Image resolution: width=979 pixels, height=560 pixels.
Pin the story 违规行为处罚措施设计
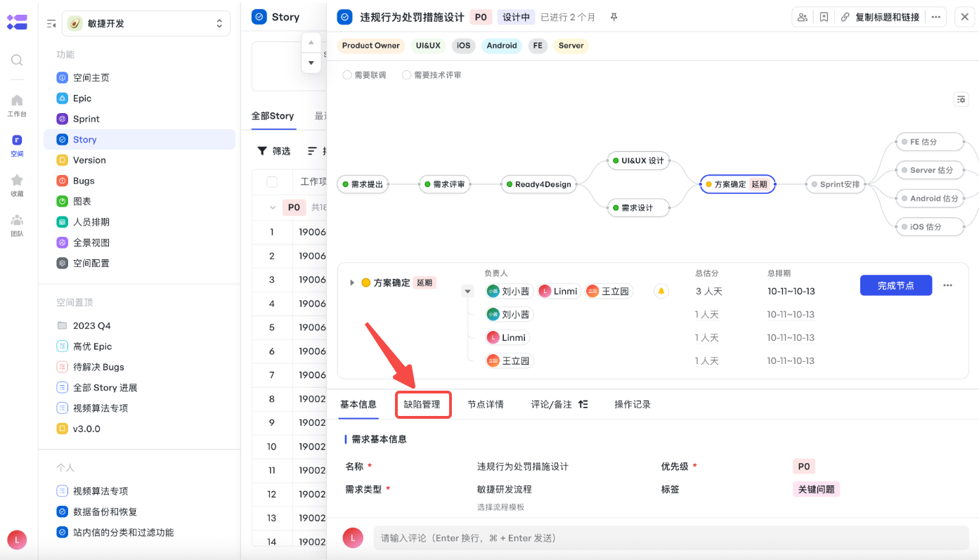613,16
